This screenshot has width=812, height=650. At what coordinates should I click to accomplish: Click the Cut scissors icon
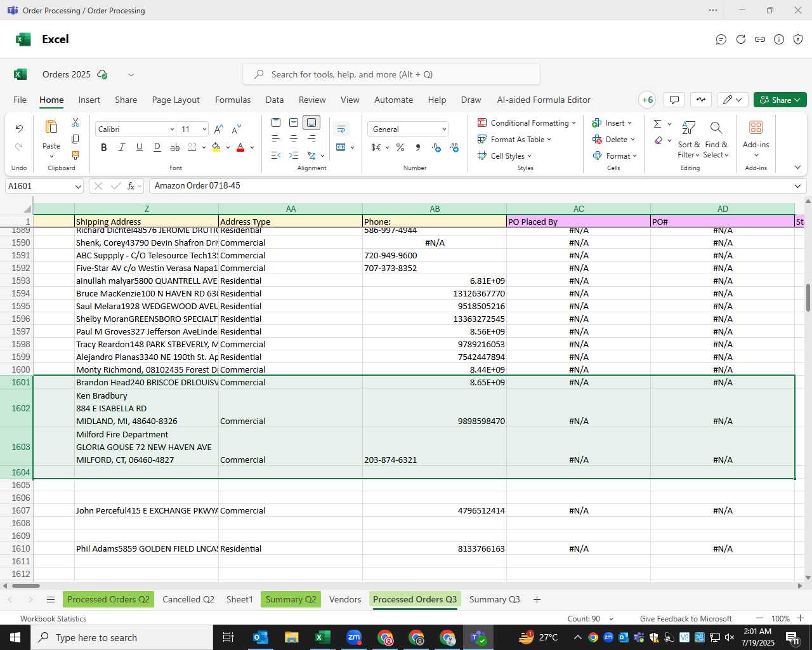(x=75, y=123)
